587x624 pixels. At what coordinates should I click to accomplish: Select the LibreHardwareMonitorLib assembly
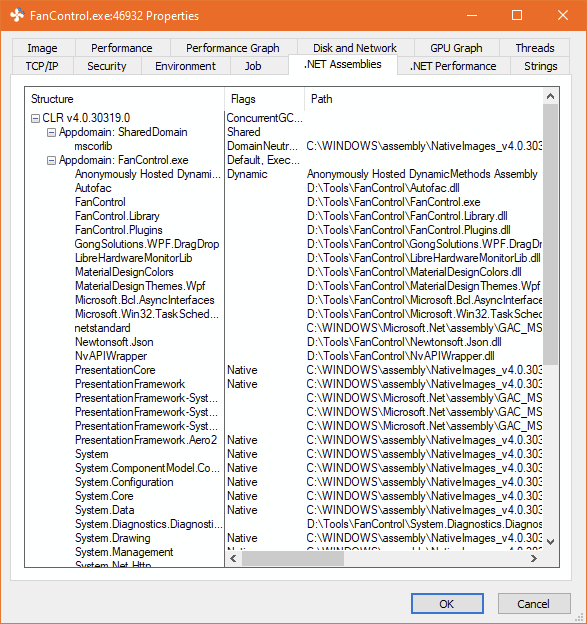[x=134, y=258]
